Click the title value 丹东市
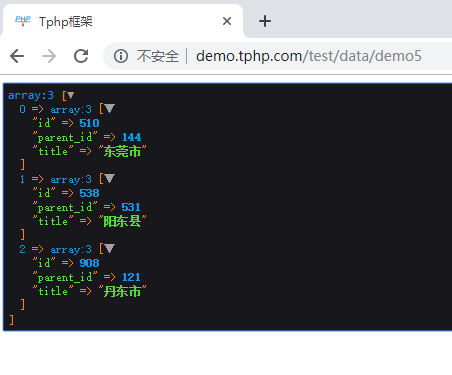 pos(122,291)
